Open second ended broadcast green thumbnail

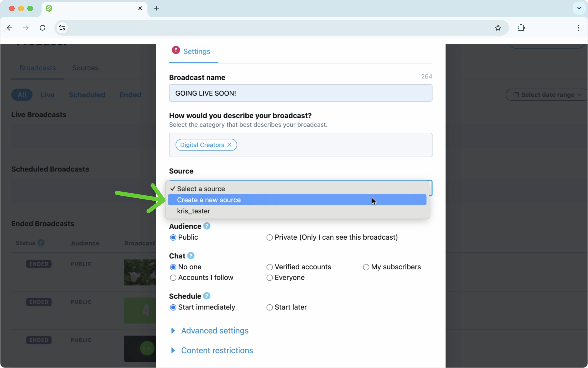pyautogui.click(x=140, y=311)
